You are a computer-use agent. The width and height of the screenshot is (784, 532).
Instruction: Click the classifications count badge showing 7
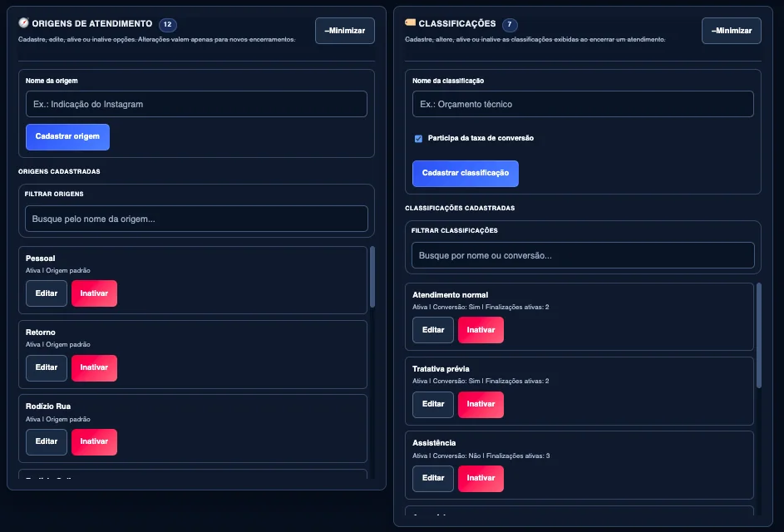(x=510, y=24)
